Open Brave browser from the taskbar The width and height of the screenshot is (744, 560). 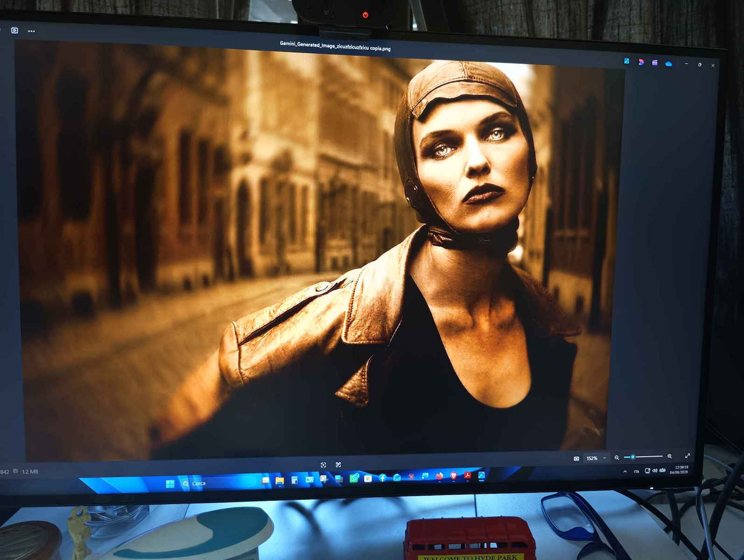coord(453,476)
